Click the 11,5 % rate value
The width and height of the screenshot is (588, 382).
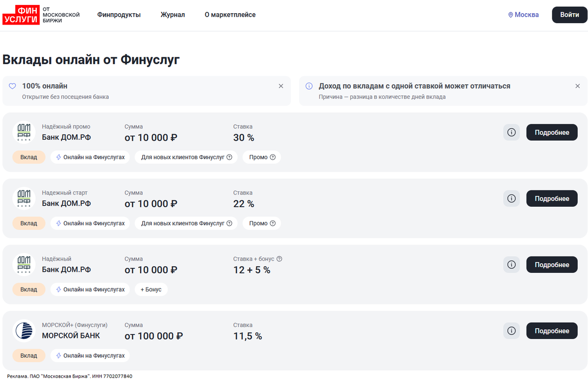[x=247, y=336]
